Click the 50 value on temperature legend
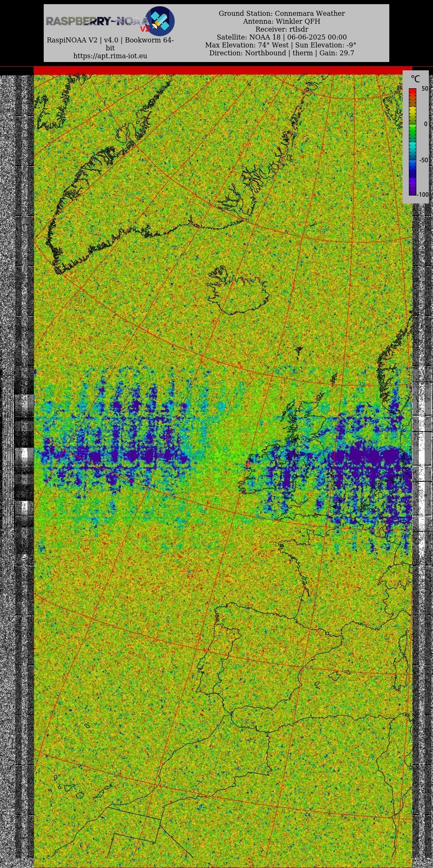This screenshot has width=433, height=868. tap(425, 89)
